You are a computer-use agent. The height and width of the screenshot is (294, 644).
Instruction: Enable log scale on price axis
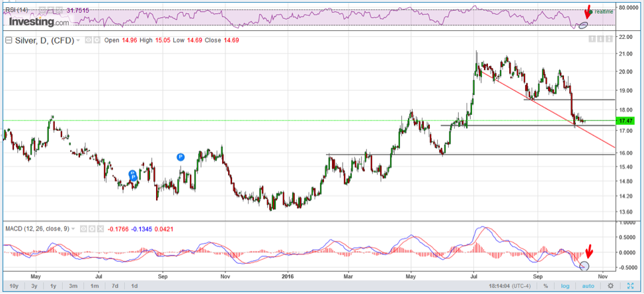pos(565,286)
